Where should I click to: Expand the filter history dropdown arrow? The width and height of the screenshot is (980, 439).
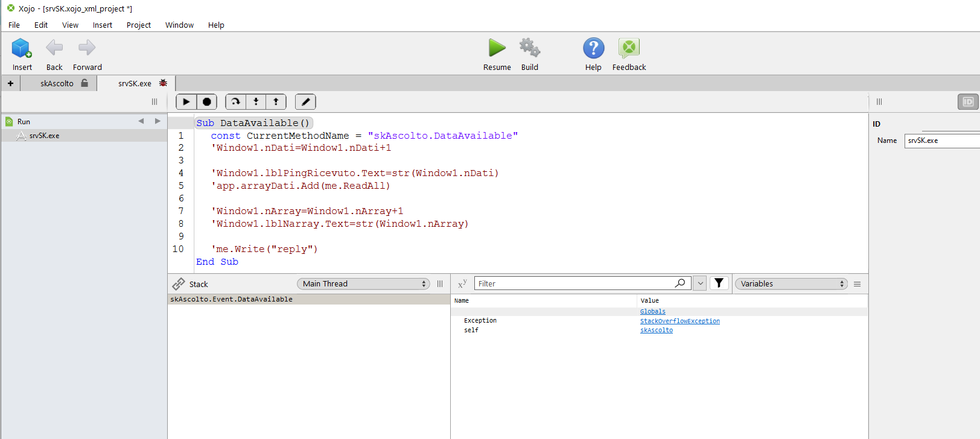click(700, 283)
